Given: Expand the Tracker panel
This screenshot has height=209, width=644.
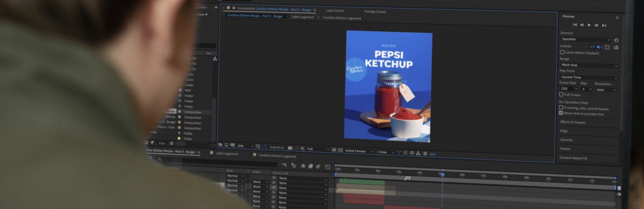Looking at the screenshot, I should 565,149.
